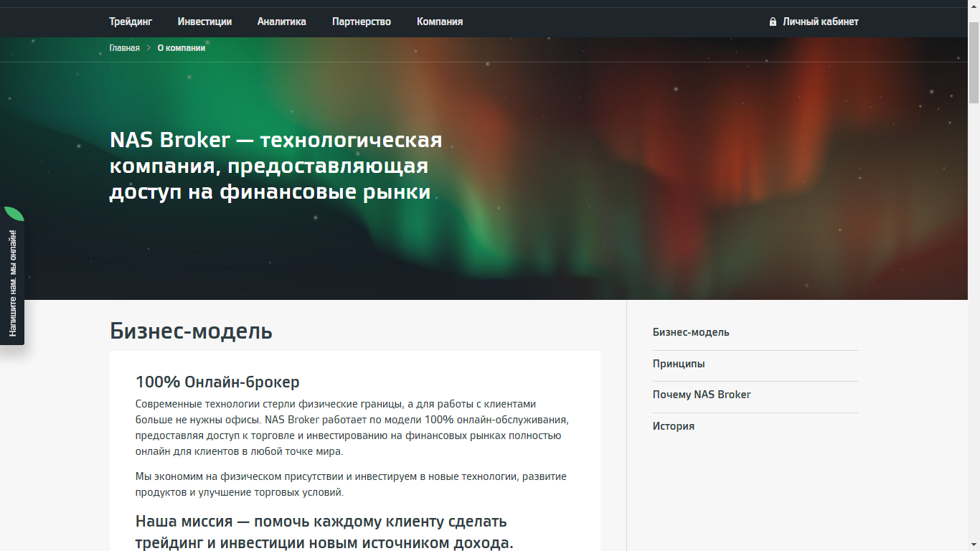Click the О компании breadcrumb

click(x=182, y=48)
